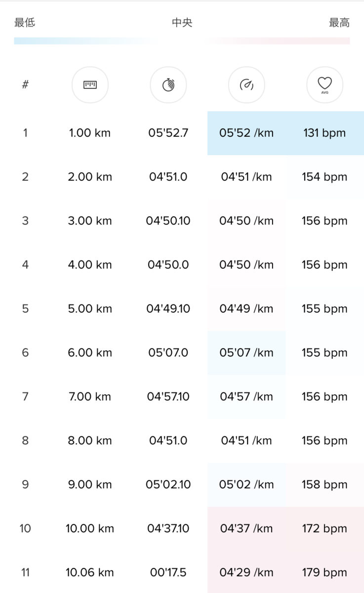This screenshot has width=364, height=593.
Task: Tap the stopwatch lap time icon
Action: pyautogui.click(x=168, y=85)
